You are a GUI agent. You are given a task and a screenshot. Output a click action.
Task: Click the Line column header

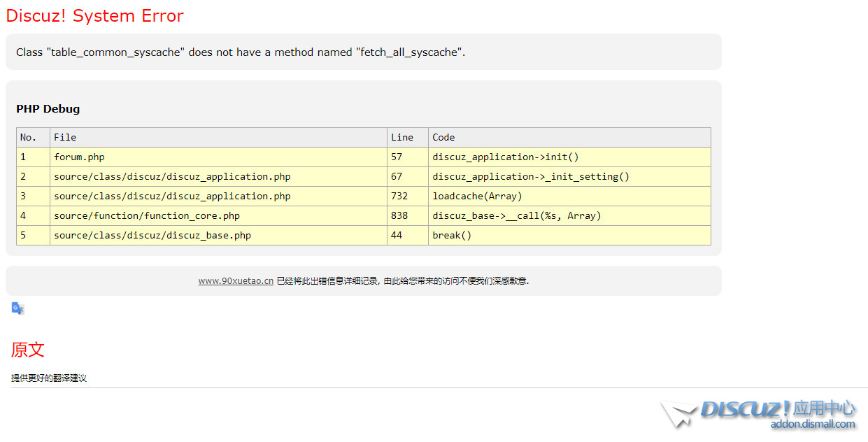pos(402,138)
